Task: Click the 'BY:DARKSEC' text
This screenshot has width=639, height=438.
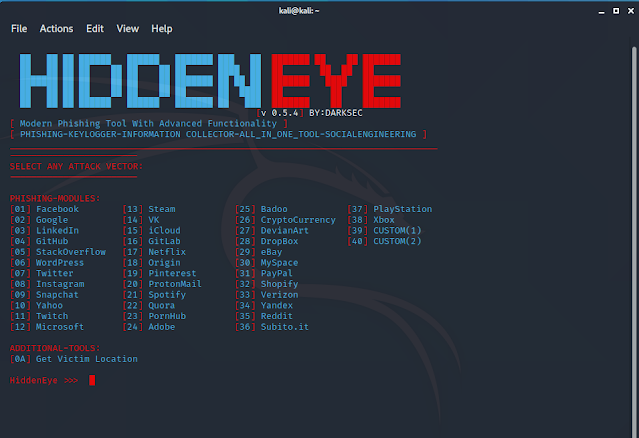Action: (336, 113)
